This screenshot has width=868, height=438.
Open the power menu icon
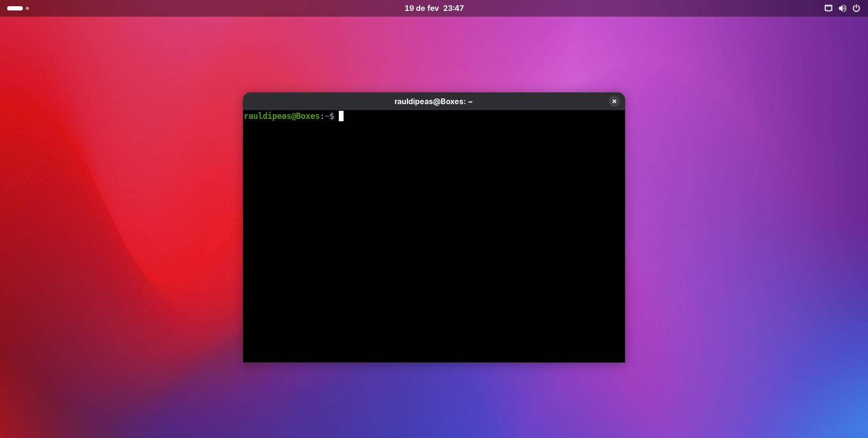[856, 8]
